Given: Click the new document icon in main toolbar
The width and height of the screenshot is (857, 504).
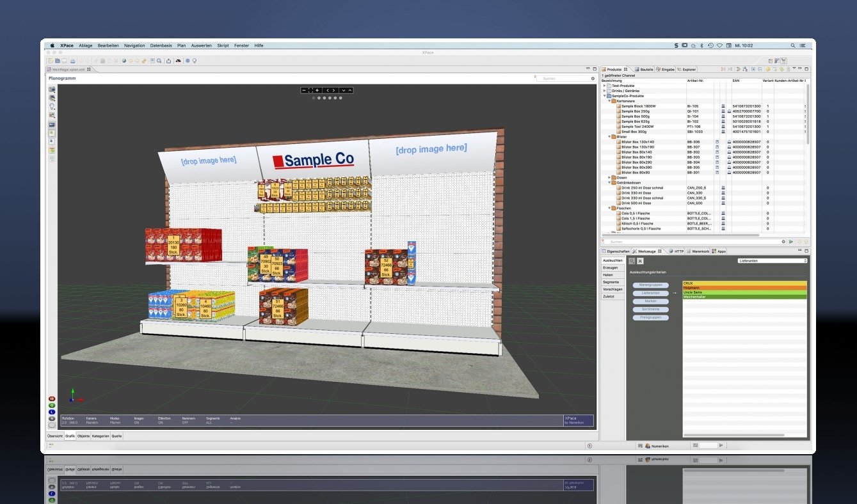Looking at the screenshot, I should tap(51, 61).
